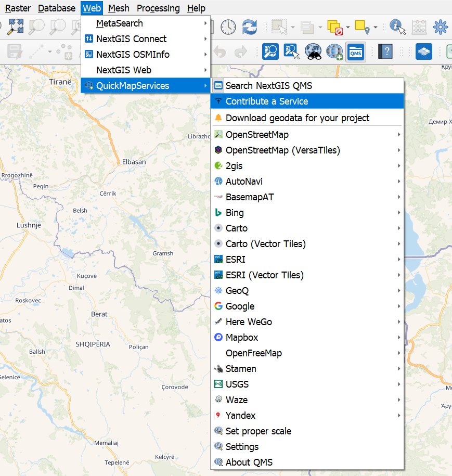The image size is (452, 476).
Task: Open About QMS
Action: [307, 462]
